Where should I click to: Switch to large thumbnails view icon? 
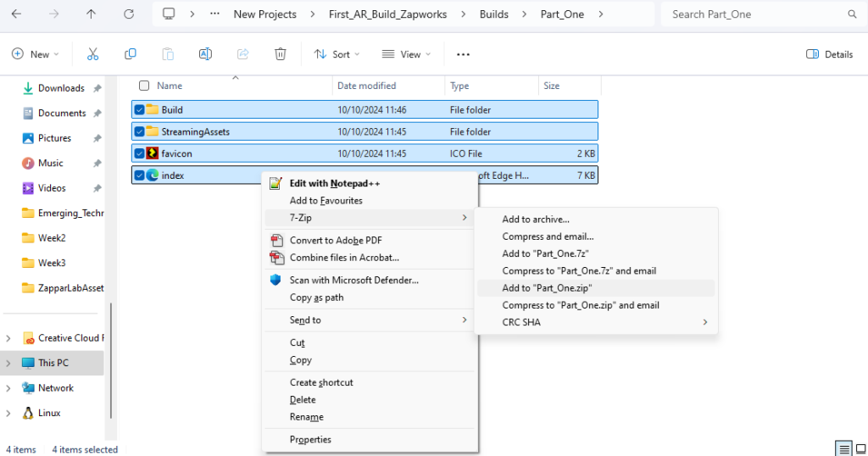(860, 448)
